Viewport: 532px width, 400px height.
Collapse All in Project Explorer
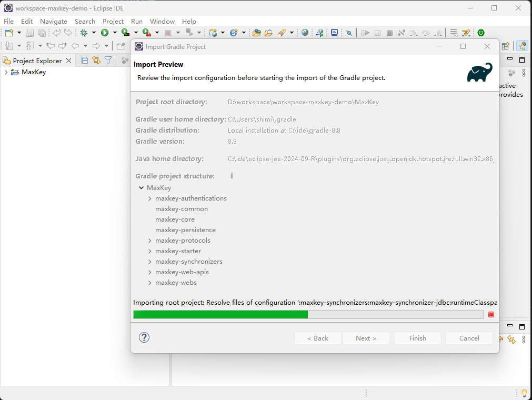(x=85, y=61)
